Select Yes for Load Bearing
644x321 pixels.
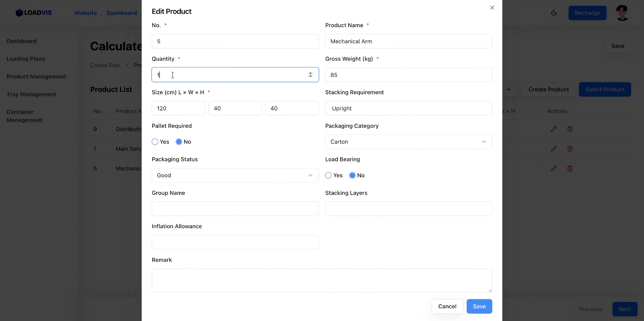coord(328,175)
